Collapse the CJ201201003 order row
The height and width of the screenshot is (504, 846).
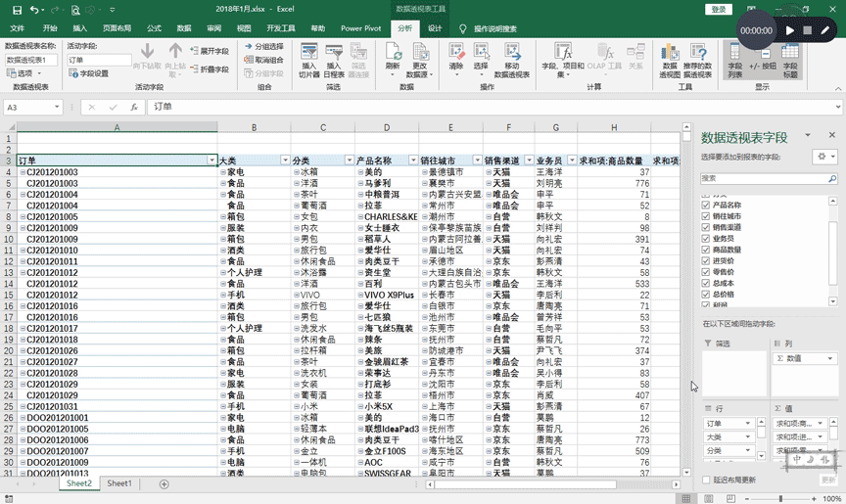click(23, 172)
